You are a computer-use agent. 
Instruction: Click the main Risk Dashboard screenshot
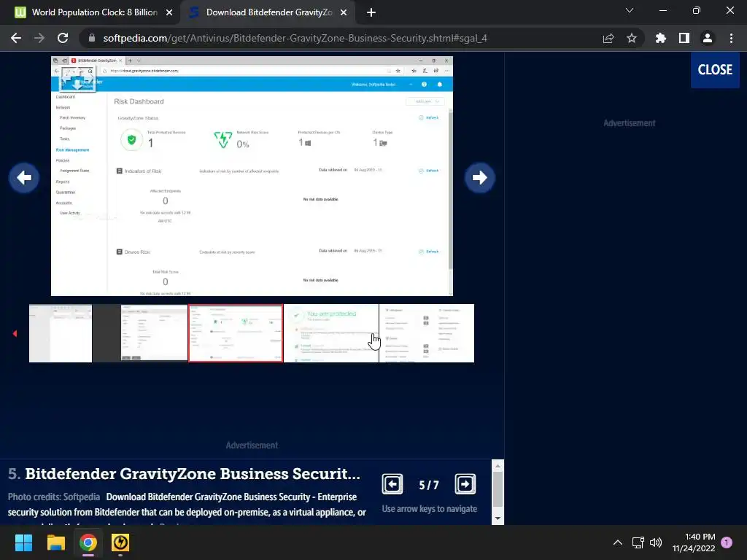[252, 176]
